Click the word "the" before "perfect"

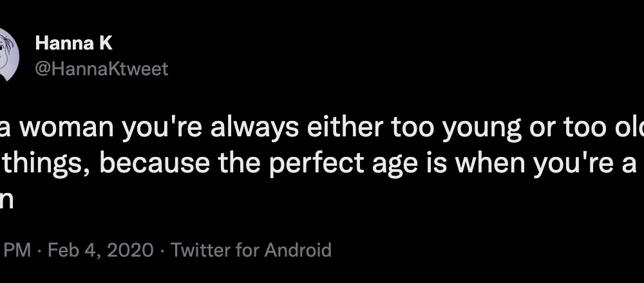[239, 163]
